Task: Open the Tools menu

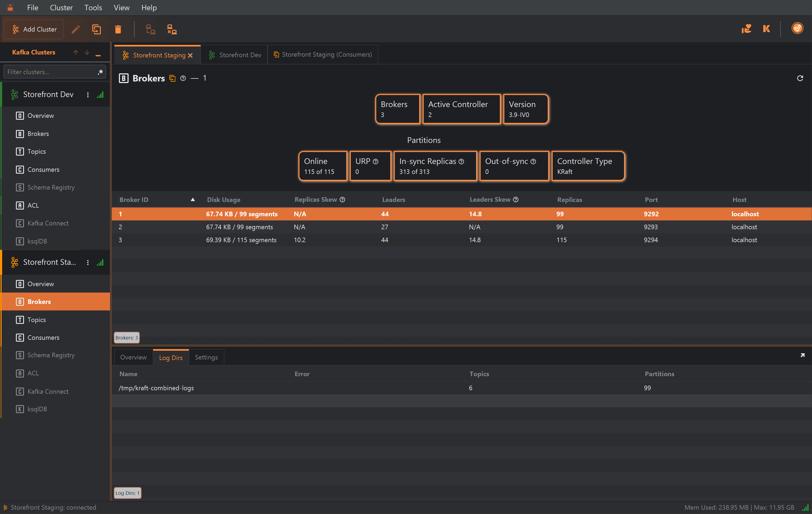Action: pyautogui.click(x=93, y=8)
